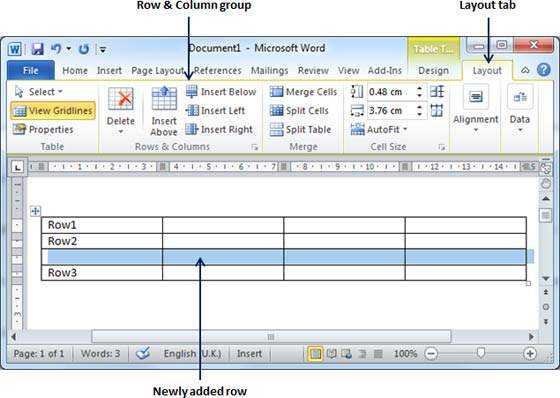Click the Insert Right icon
This screenshot has height=398, width=560.
(192, 129)
